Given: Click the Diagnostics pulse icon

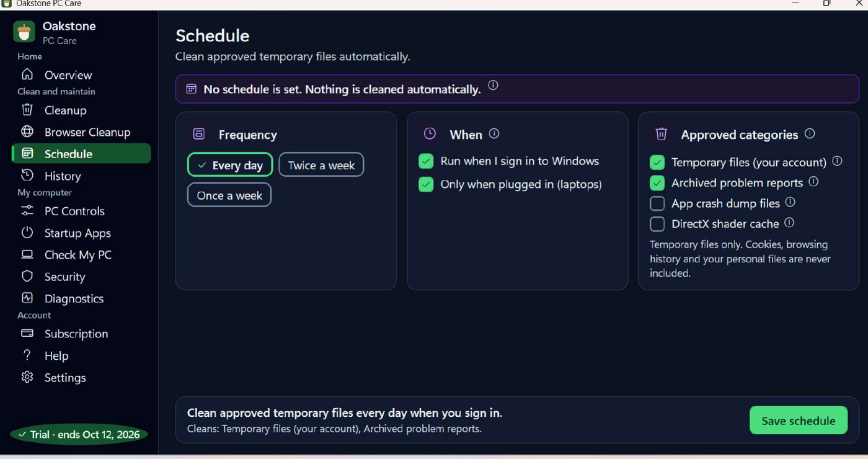Looking at the screenshot, I should (x=27, y=298).
